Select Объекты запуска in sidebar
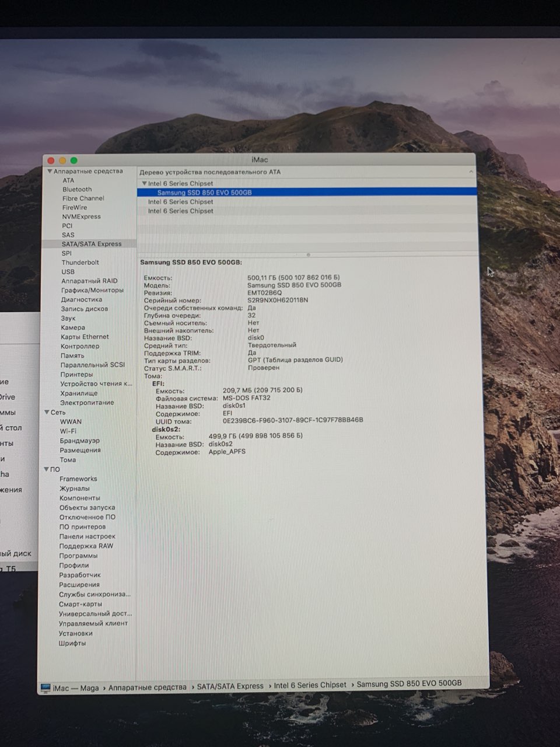This screenshot has width=560, height=747. [87, 508]
